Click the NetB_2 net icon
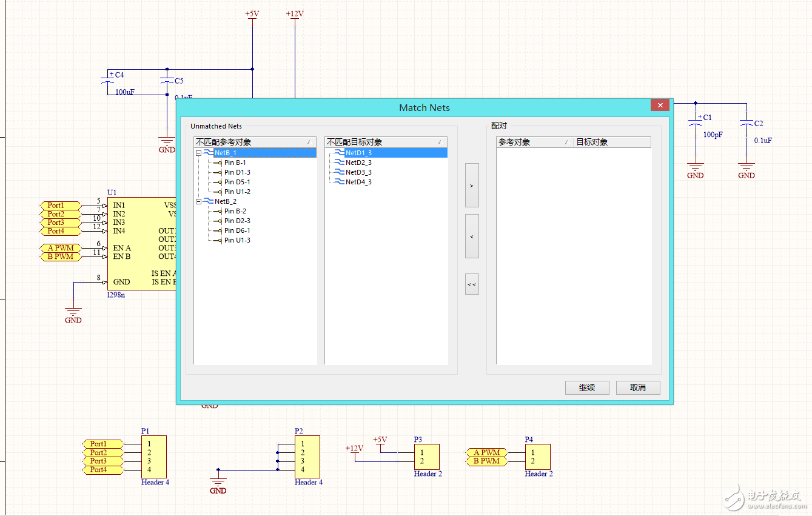 pyautogui.click(x=208, y=202)
